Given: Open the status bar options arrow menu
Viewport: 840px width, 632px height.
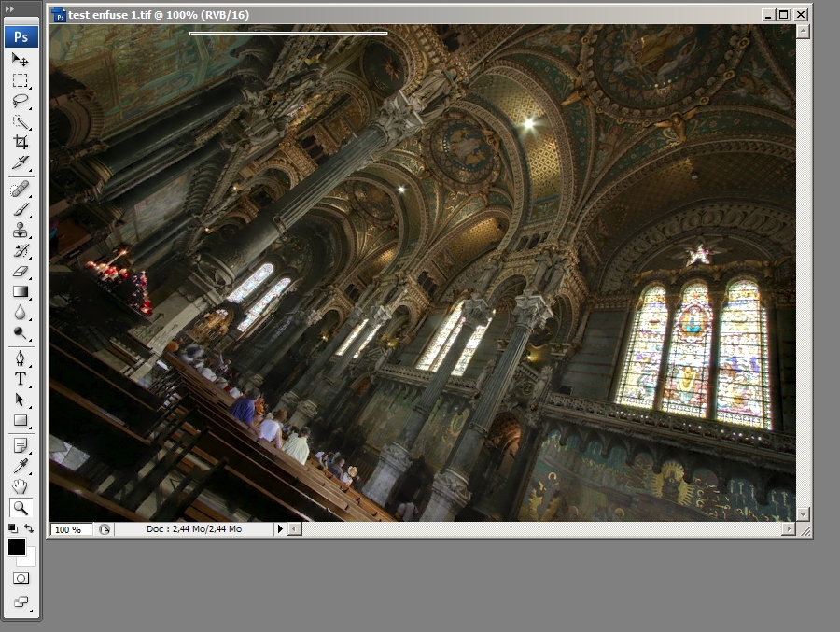Looking at the screenshot, I should [280, 529].
